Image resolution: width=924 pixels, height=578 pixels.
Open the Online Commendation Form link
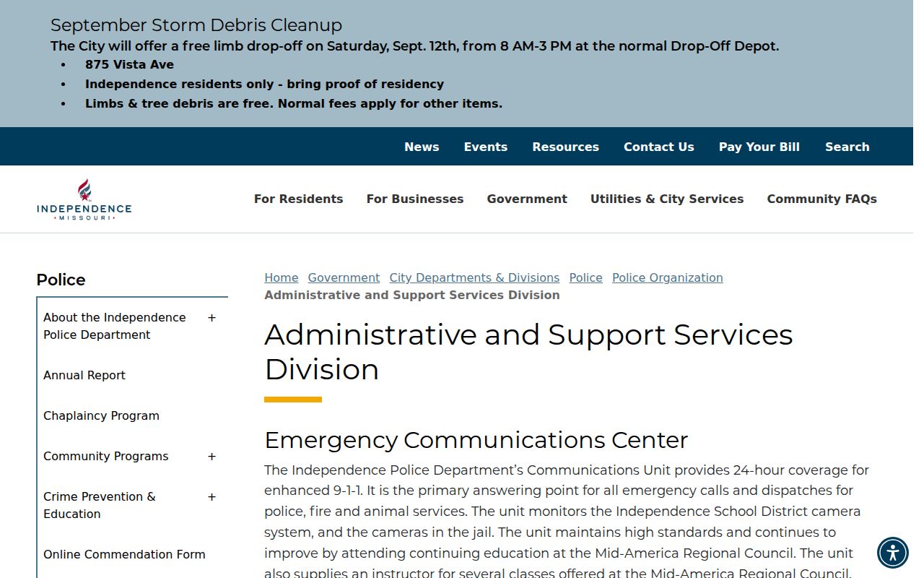(124, 555)
